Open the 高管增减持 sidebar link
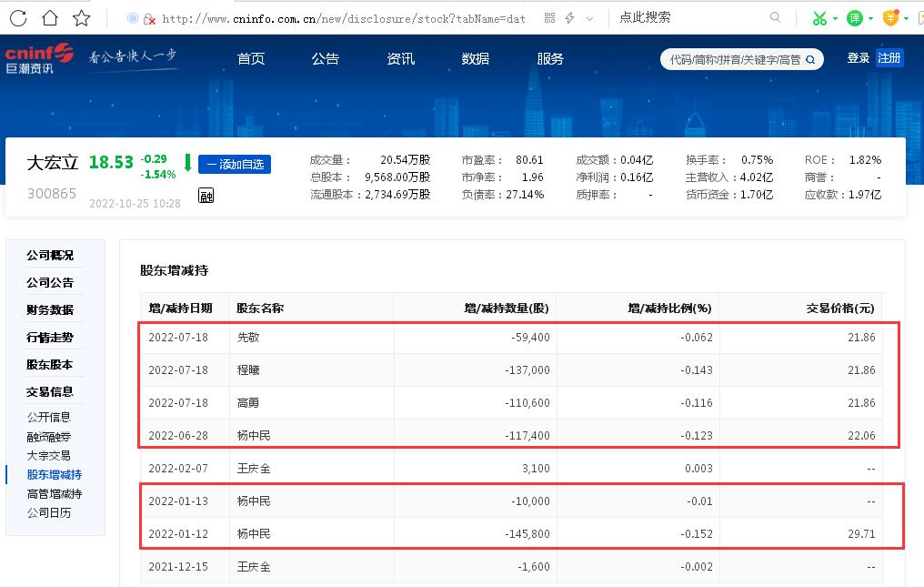 pos(56,492)
